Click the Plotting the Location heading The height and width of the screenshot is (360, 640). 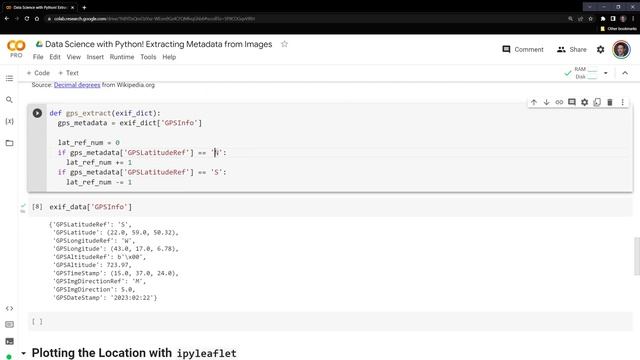tap(134, 353)
